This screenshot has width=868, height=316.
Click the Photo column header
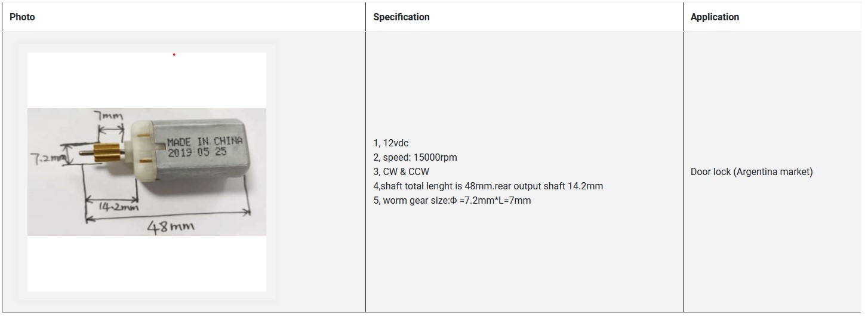22,17
